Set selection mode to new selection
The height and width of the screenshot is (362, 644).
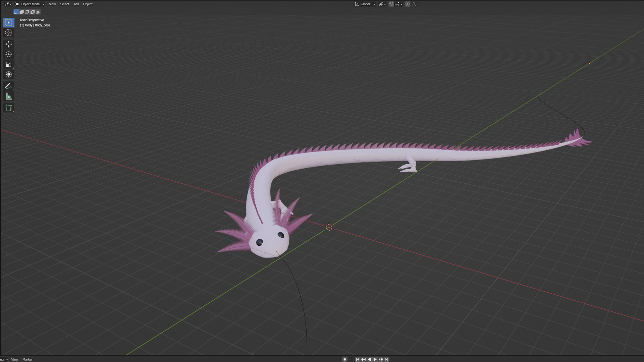16,12
